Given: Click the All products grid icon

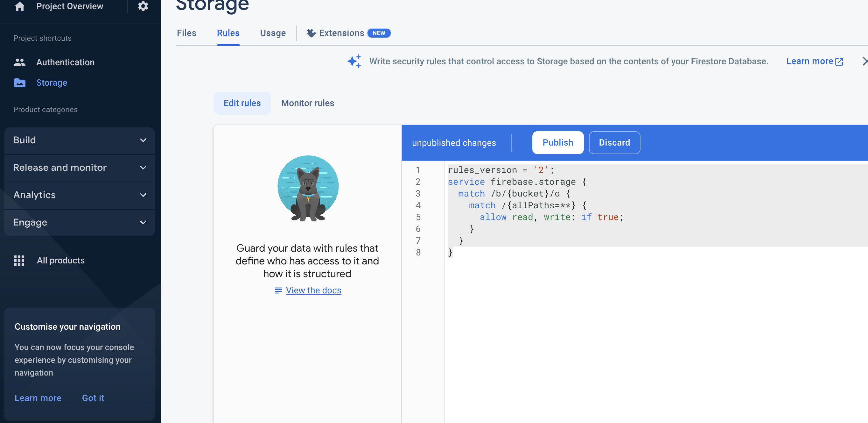Looking at the screenshot, I should tap(19, 261).
